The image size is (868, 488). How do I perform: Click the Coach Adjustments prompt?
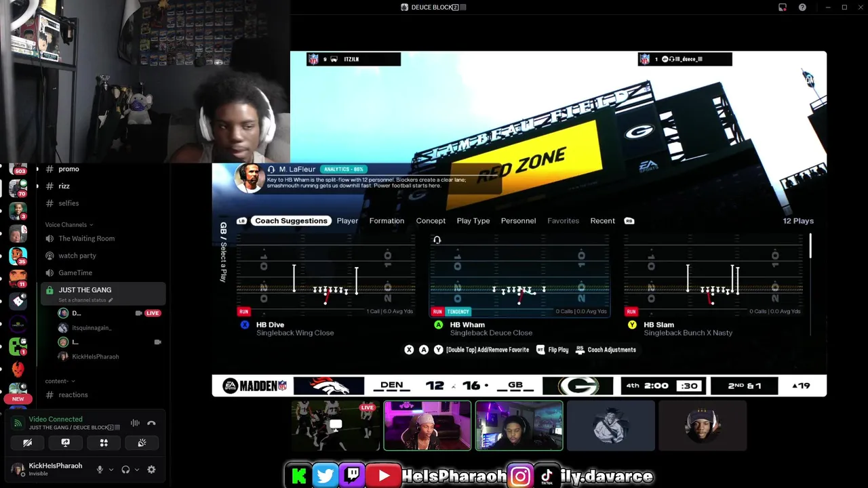point(606,350)
